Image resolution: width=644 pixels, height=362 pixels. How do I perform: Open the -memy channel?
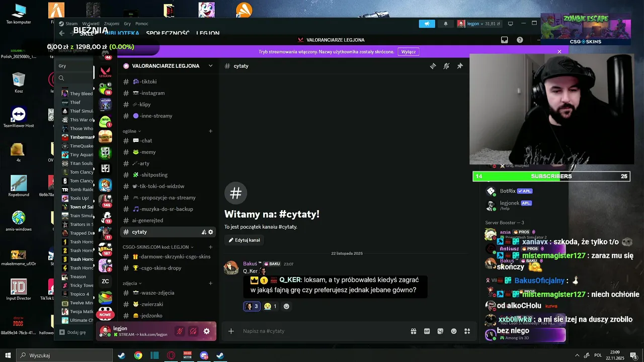(169, 152)
